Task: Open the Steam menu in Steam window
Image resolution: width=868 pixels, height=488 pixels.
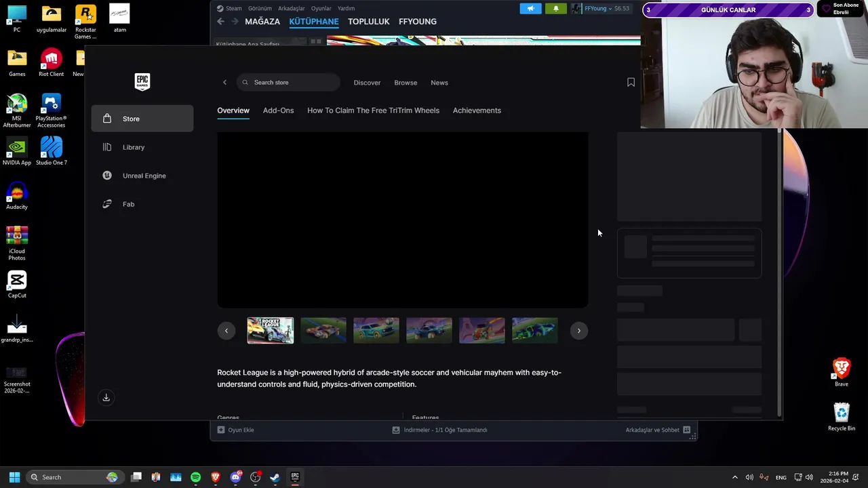Action: [x=229, y=8]
